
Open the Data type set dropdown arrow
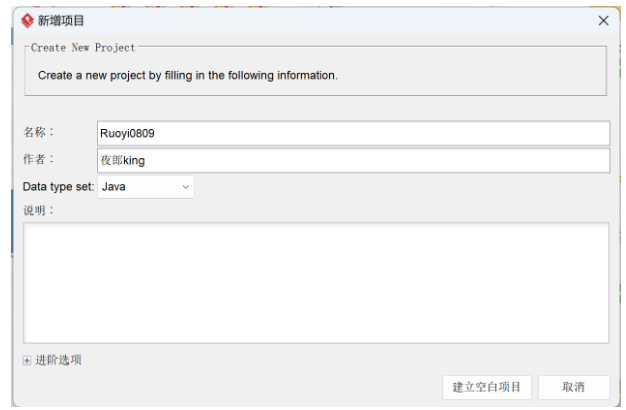coord(185,186)
